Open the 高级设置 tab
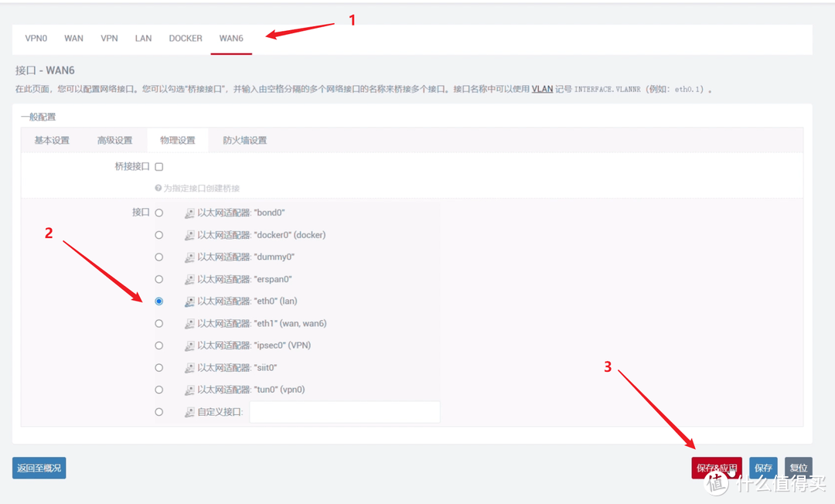835x504 pixels. click(114, 140)
